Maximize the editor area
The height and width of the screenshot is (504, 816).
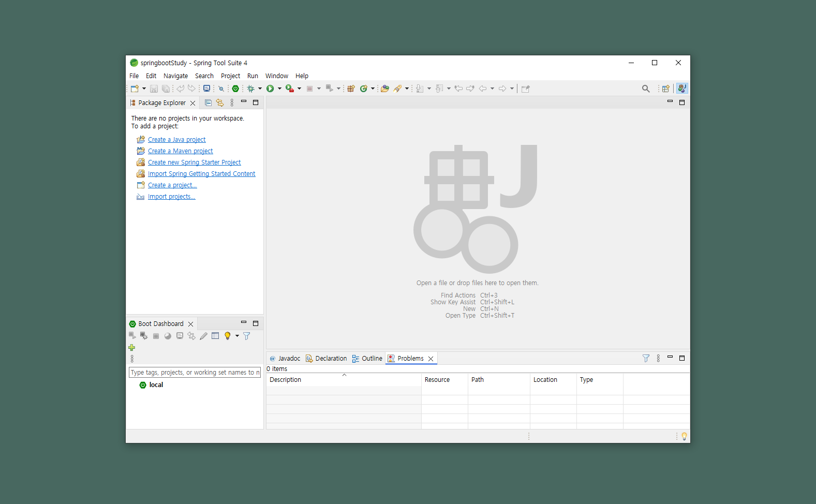tap(682, 102)
